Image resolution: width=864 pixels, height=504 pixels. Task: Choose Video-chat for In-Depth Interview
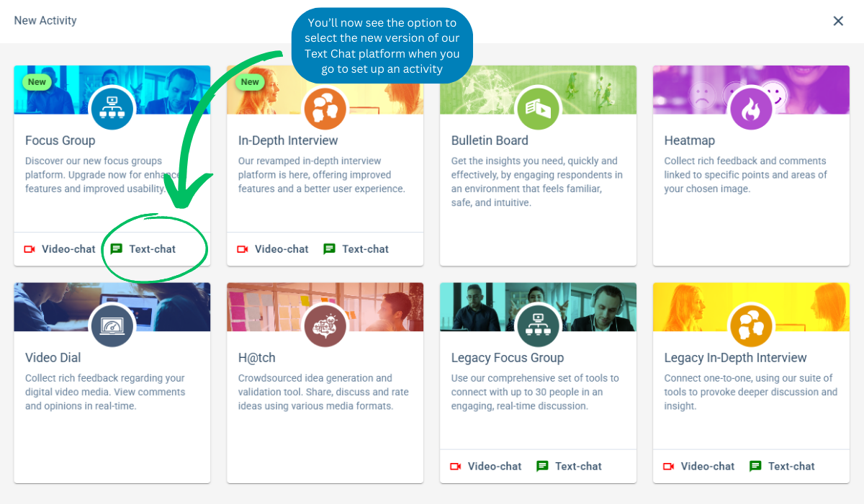273,249
